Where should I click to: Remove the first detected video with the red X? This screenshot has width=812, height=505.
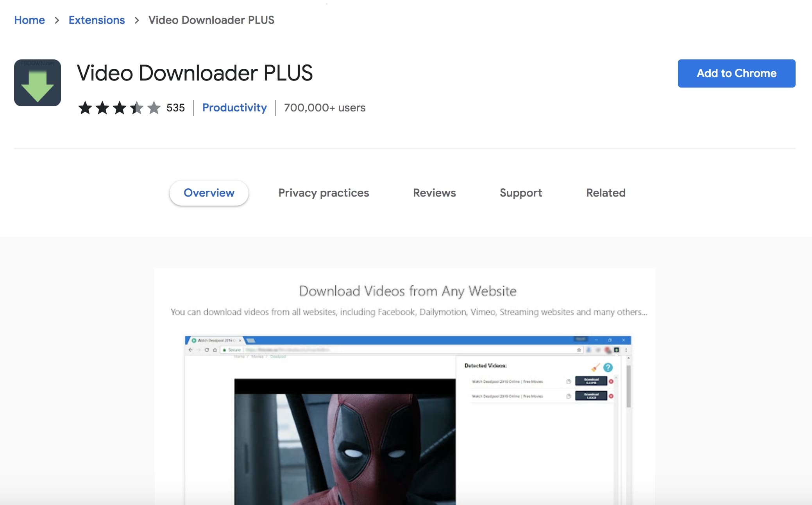tap(611, 381)
